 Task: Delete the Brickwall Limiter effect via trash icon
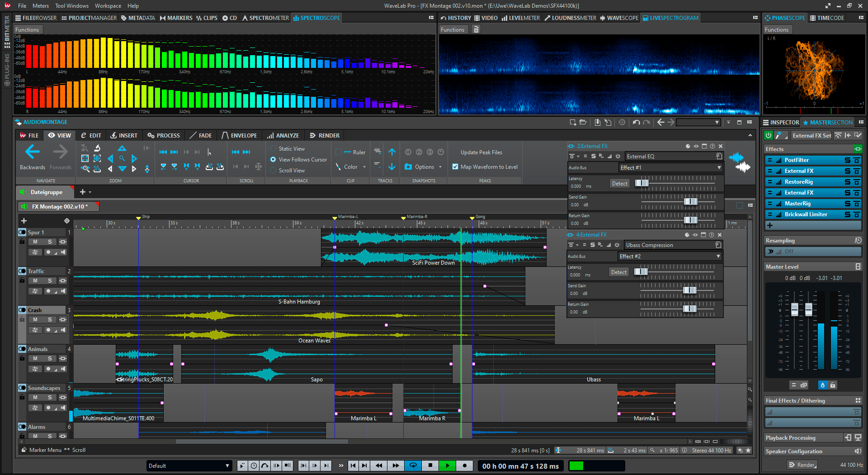pos(858,214)
